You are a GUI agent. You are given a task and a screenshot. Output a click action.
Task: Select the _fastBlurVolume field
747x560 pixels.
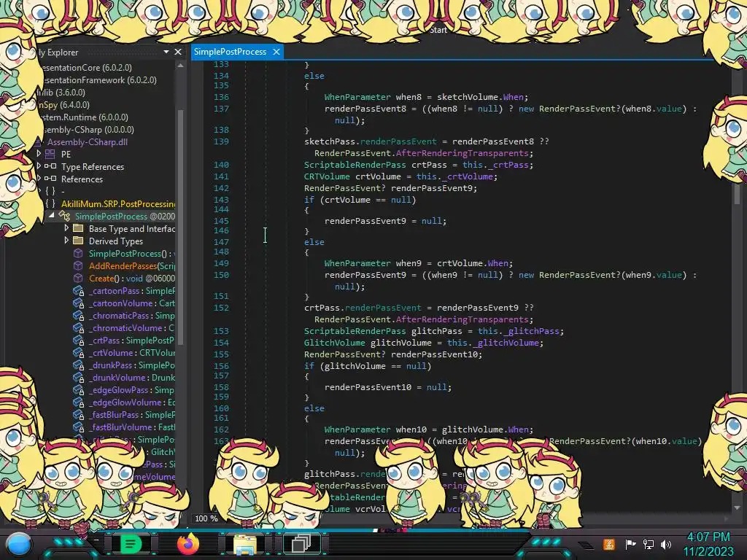131,427
